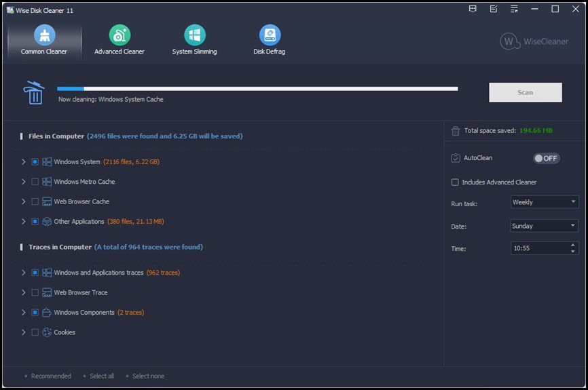This screenshot has width=588, height=390.
Task: Click the Total space saved trash icon
Action: pyautogui.click(x=455, y=131)
